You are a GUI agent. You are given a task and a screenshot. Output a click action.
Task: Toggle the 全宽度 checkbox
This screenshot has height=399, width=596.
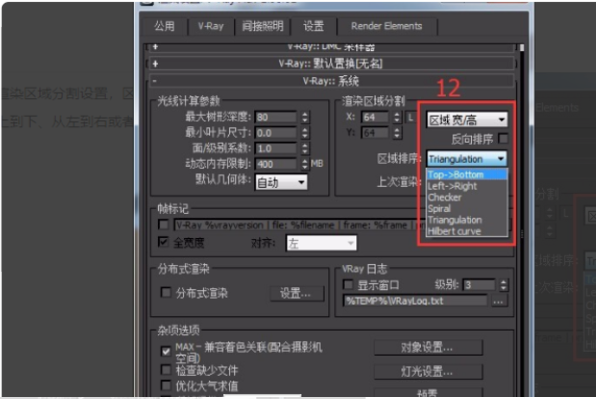pyautogui.click(x=163, y=242)
